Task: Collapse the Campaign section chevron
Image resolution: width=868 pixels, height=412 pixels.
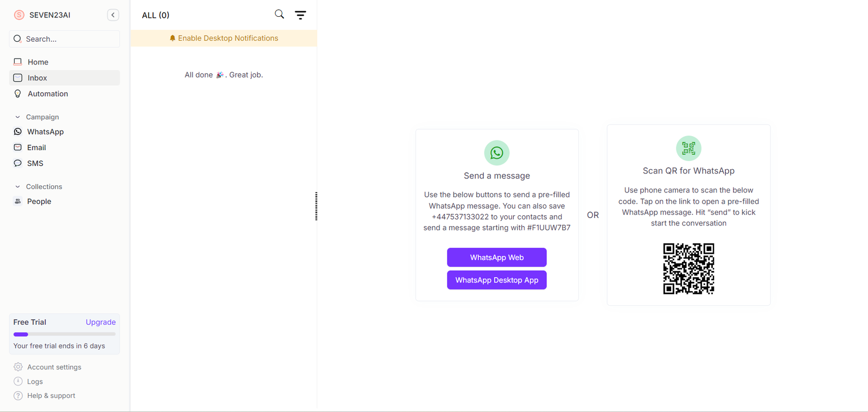Action: click(17, 117)
